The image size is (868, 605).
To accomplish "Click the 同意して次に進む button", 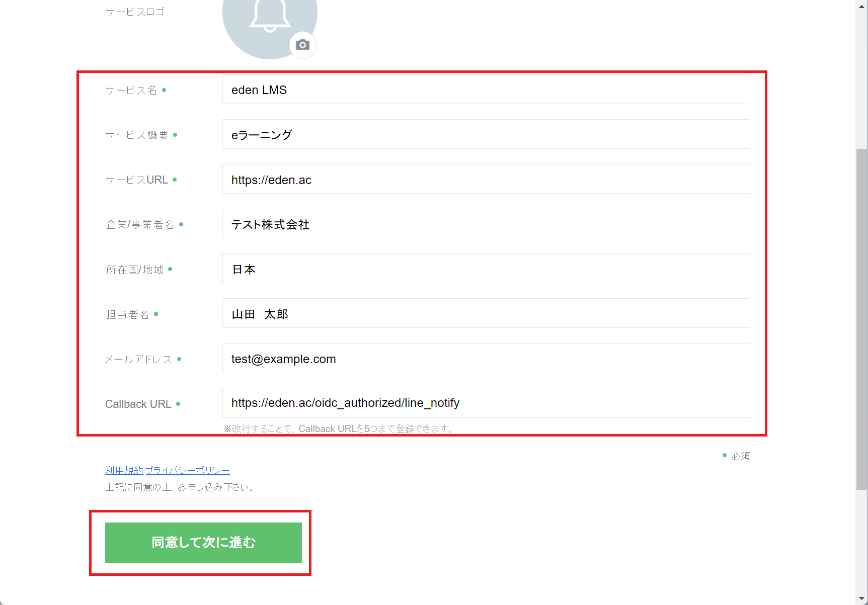I will (x=203, y=543).
